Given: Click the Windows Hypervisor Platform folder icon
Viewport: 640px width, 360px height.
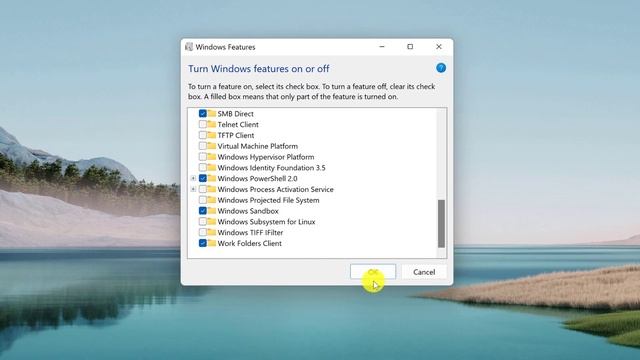Looking at the screenshot, I should [x=211, y=157].
